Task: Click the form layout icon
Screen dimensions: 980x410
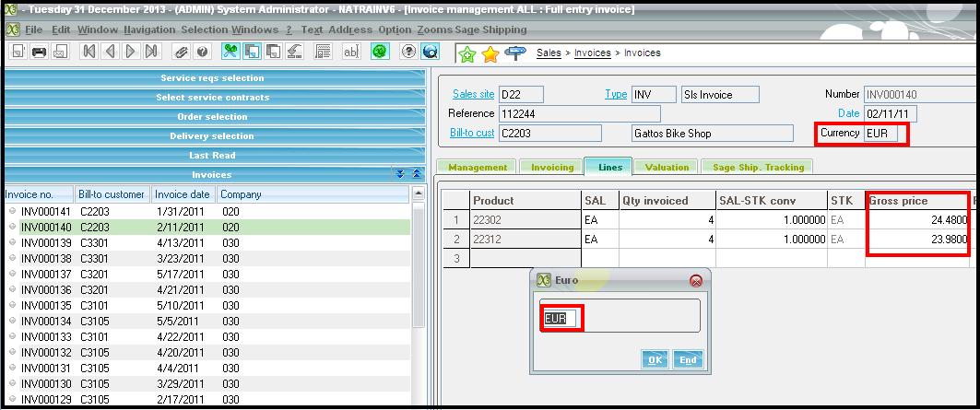Action: (x=323, y=52)
